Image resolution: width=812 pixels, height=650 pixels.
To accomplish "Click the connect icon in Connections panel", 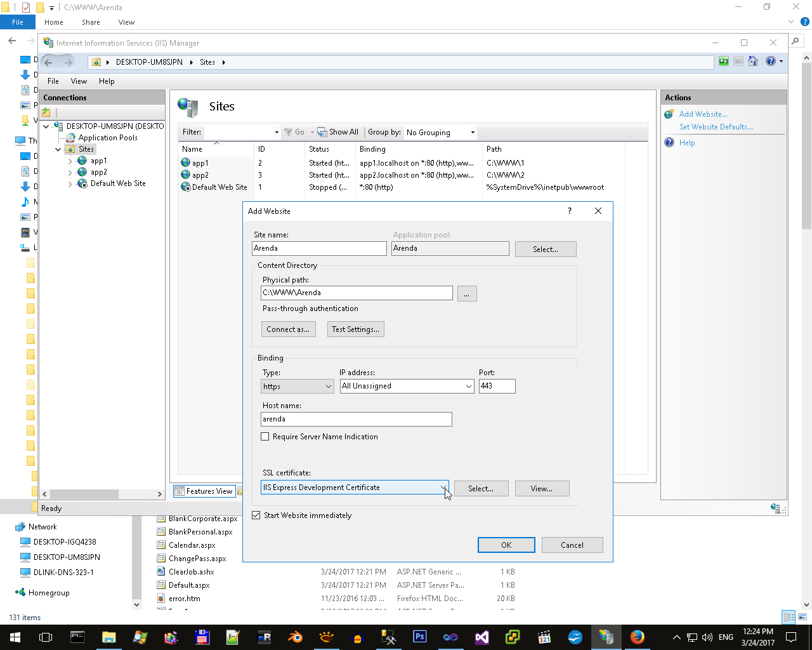I will tap(46, 112).
